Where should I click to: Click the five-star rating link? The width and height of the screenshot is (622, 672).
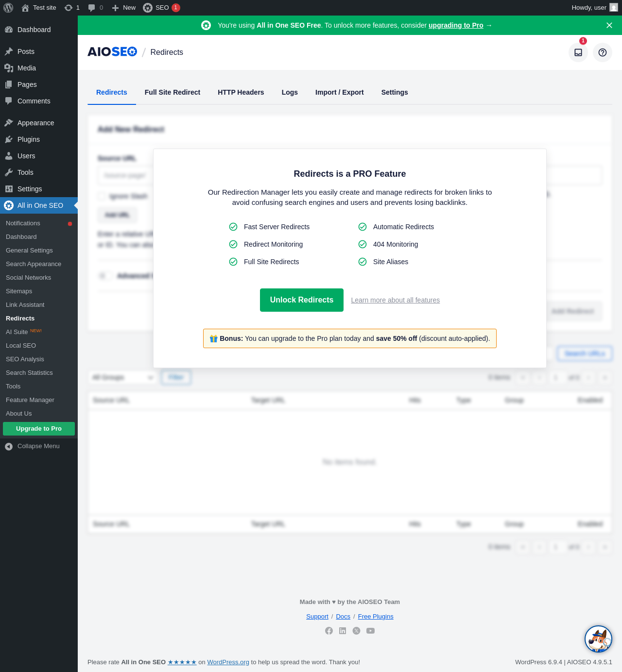182,662
